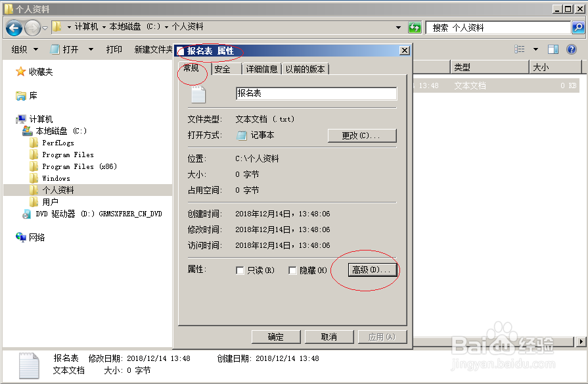This screenshot has width=588, height=384.
Task: Select the DVD 驱动器 (D:) item
Action: (99, 214)
